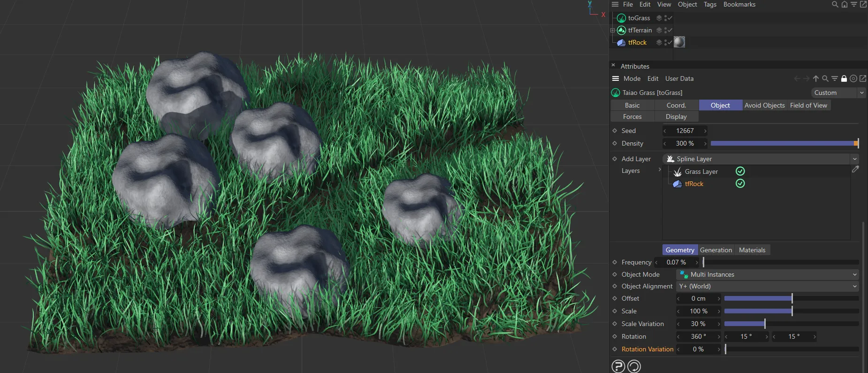Open the Custom preset dropdown
This screenshot has height=373, width=868.
point(838,93)
